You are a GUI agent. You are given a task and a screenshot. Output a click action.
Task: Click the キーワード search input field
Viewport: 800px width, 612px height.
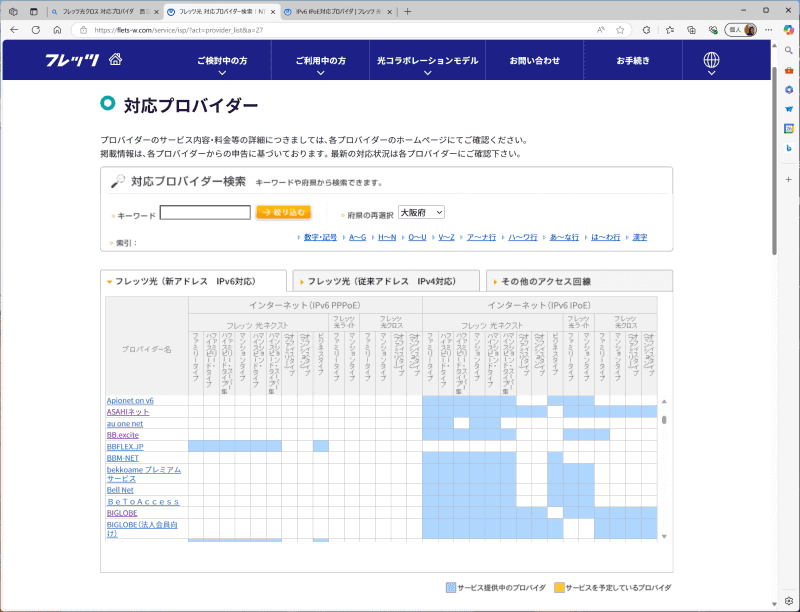point(205,212)
